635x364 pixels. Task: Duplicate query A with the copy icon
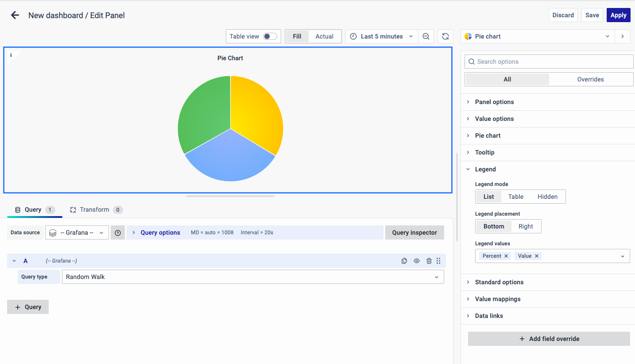tap(404, 261)
